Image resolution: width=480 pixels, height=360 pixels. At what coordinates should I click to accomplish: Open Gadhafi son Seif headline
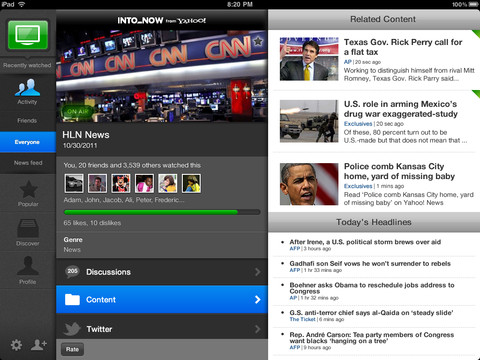(370, 264)
